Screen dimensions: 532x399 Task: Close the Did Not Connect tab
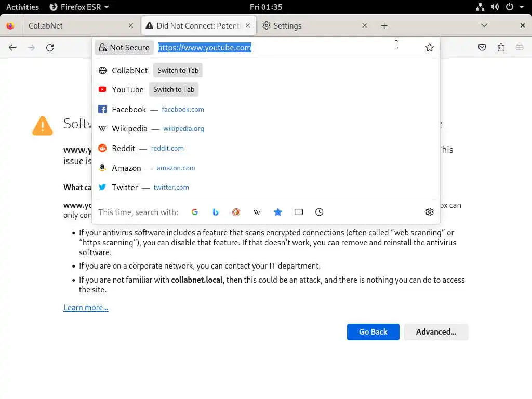248,25
